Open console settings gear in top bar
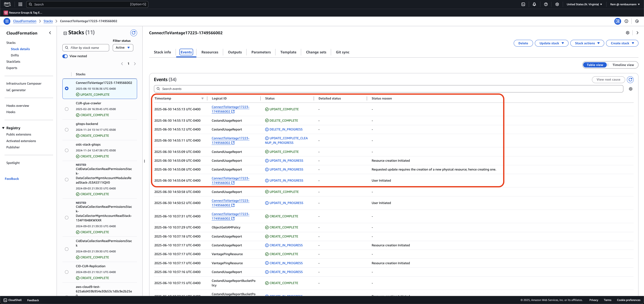644x304 pixels. 557,4
